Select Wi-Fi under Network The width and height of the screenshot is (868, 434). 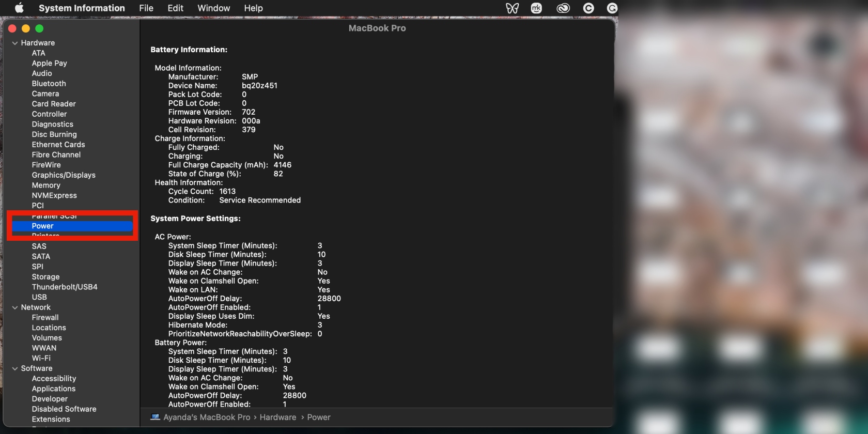41,358
